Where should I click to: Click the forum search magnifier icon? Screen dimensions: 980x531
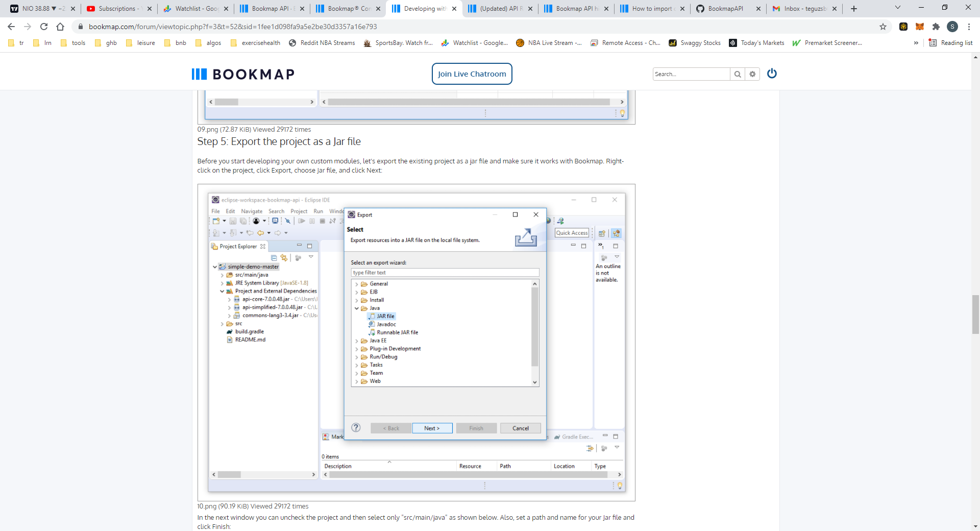(737, 74)
